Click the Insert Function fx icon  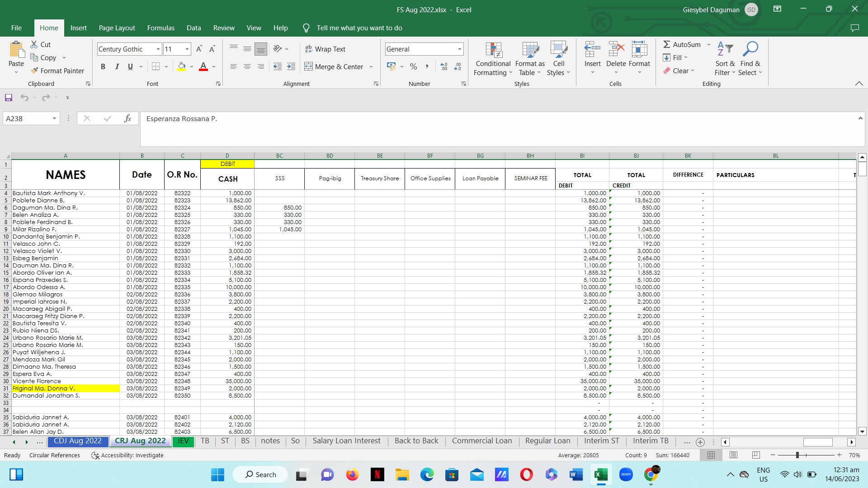click(127, 118)
